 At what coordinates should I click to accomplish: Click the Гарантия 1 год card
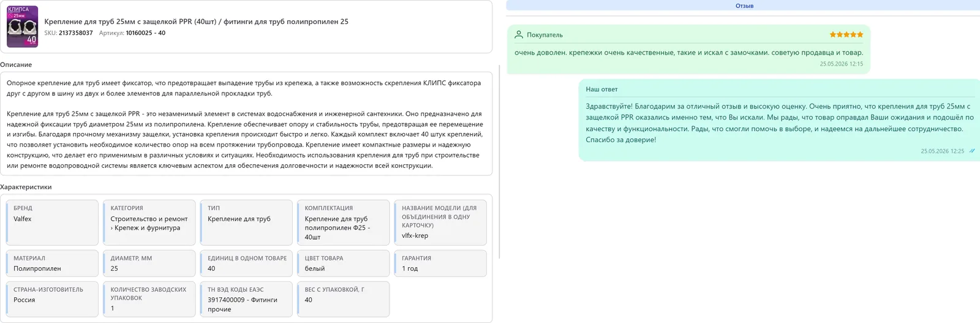[x=440, y=263]
